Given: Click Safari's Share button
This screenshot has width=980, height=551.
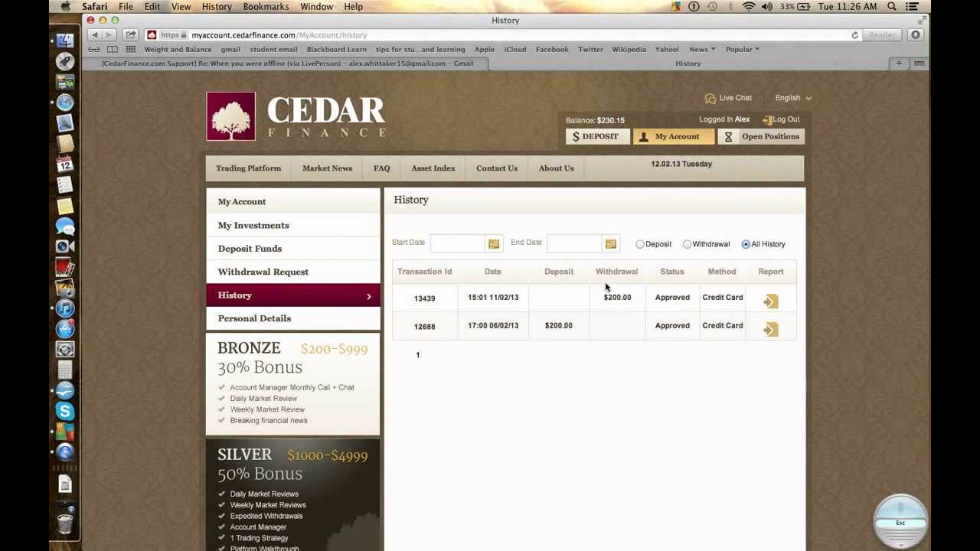Looking at the screenshot, I should [131, 35].
